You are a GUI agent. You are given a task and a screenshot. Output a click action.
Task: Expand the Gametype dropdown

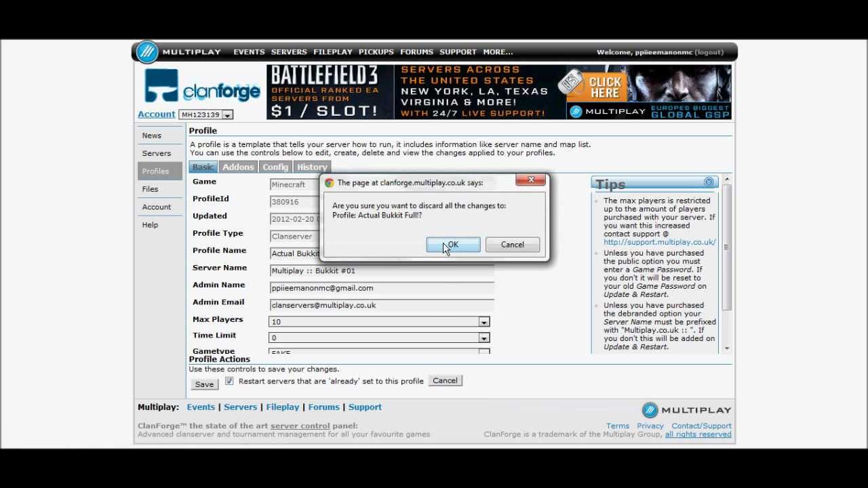coord(379,352)
